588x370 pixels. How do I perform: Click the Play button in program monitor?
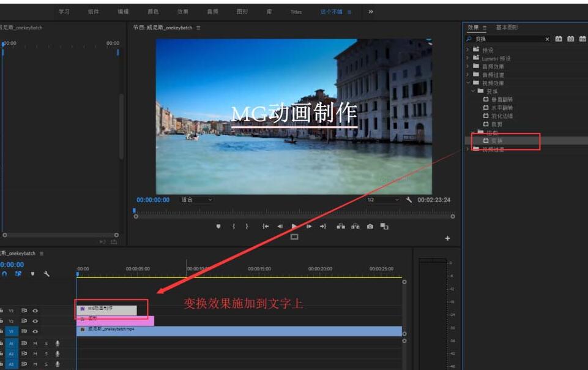(294, 225)
